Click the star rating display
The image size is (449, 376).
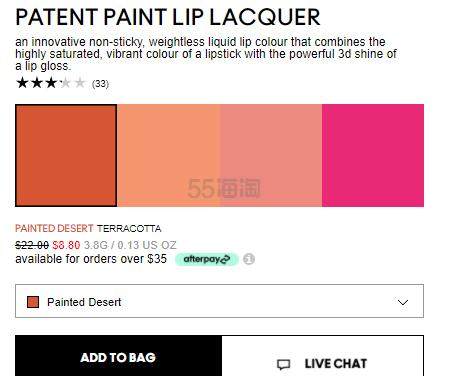coord(51,83)
